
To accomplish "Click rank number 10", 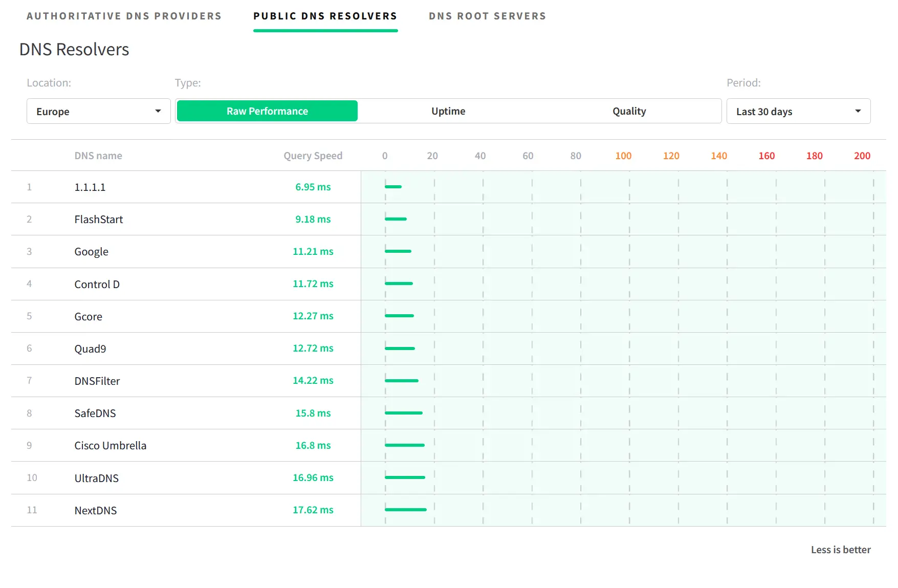I will pyautogui.click(x=32, y=477).
